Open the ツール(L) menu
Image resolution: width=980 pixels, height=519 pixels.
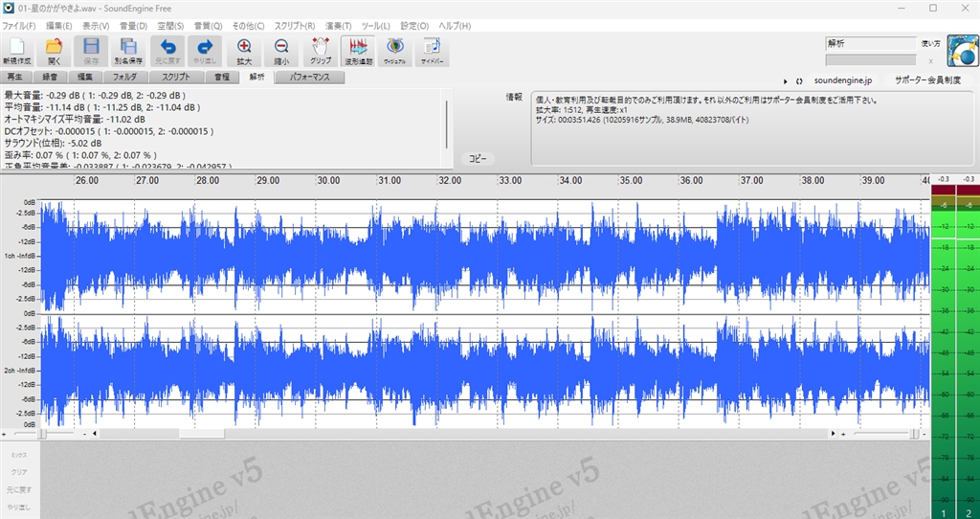click(x=375, y=26)
